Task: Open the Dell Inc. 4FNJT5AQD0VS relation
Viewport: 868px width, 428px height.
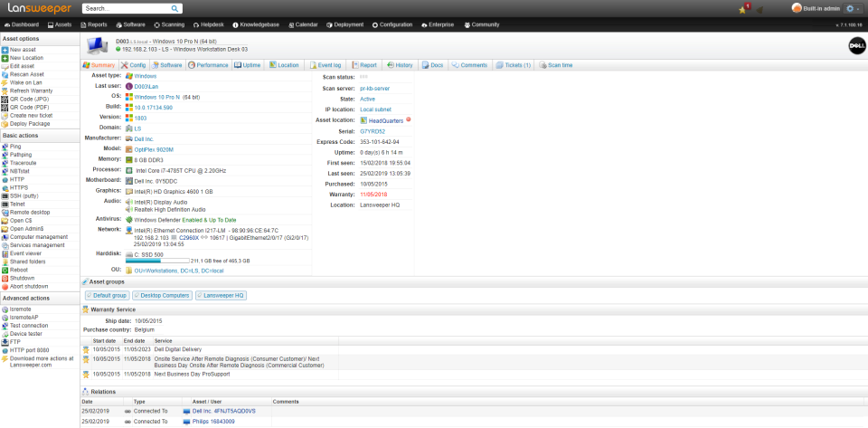Action: tap(223, 412)
